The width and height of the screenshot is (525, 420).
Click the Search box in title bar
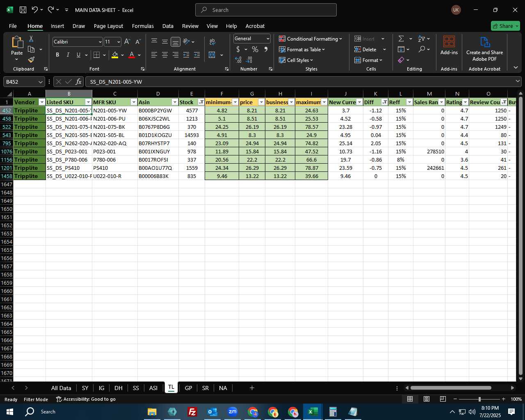[x=266, y=10]
